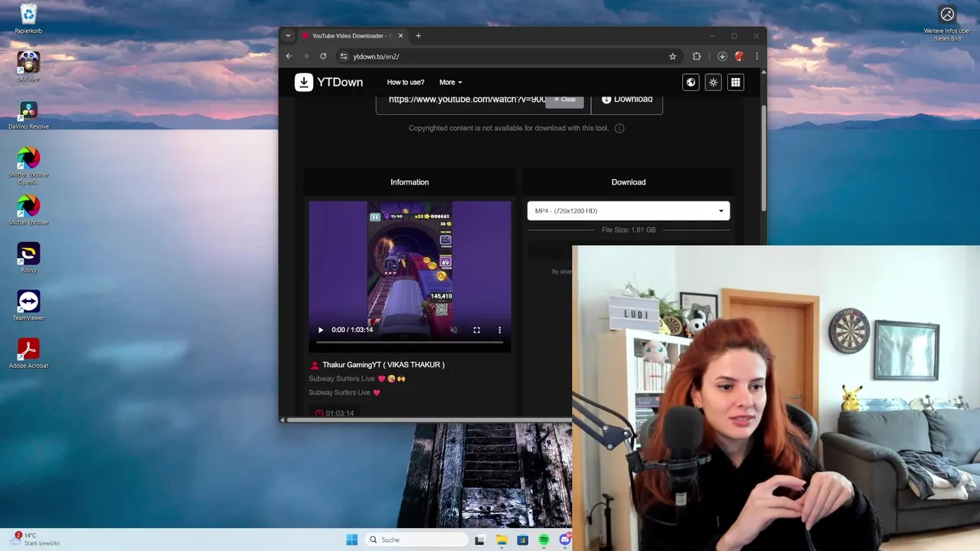Enter fullscreen on the video preview
This screenshot has height=551, width=980.
point(476,330)
